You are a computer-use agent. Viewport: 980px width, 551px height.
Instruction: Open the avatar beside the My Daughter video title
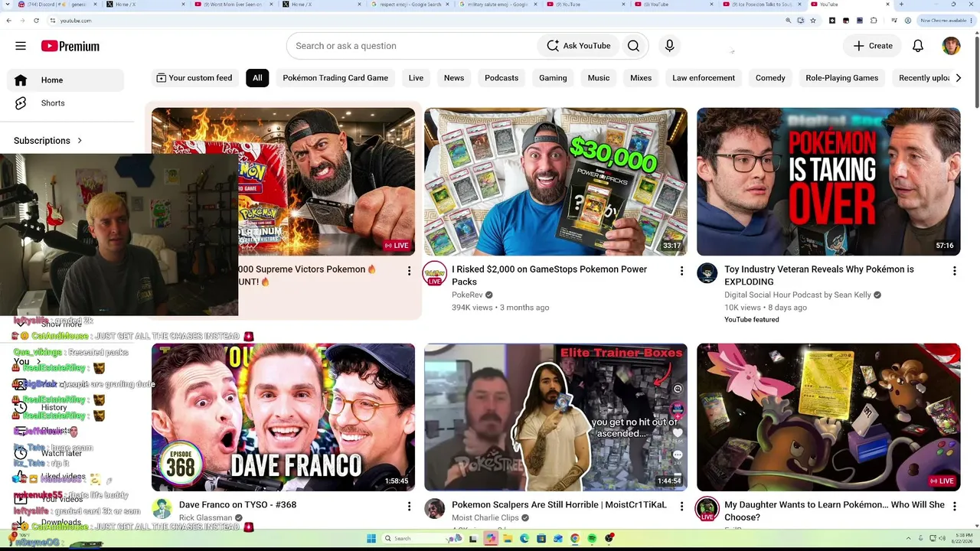pyautogui.click(x=707, y=509)
